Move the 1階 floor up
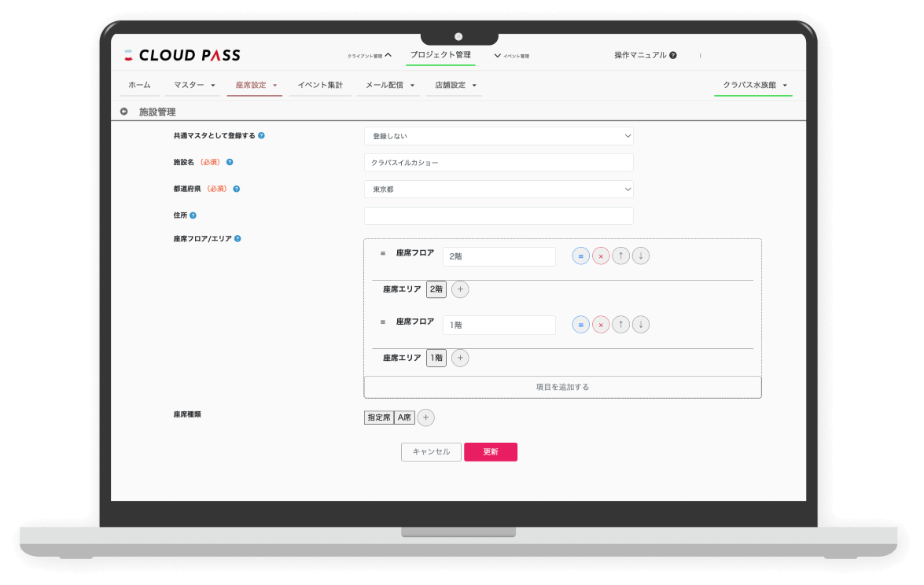Viewport: 924px width, 585px height. pos(621,325)
